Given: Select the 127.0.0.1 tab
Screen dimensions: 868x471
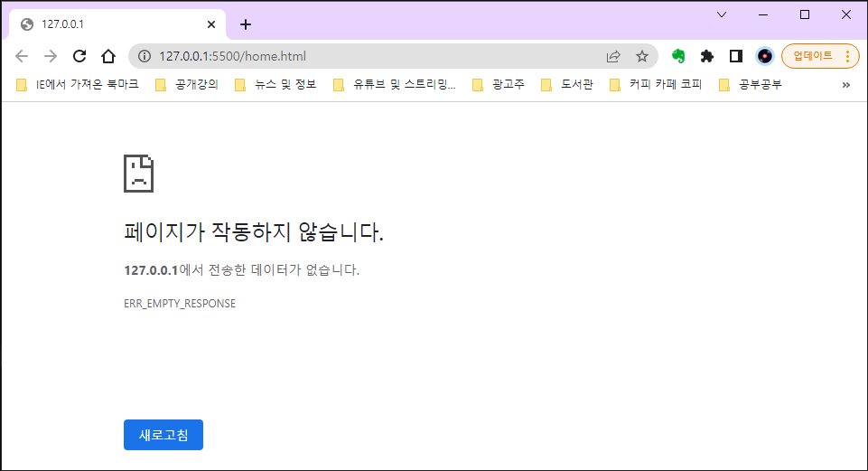Looking at the screenshot, I should click(117, 24).
